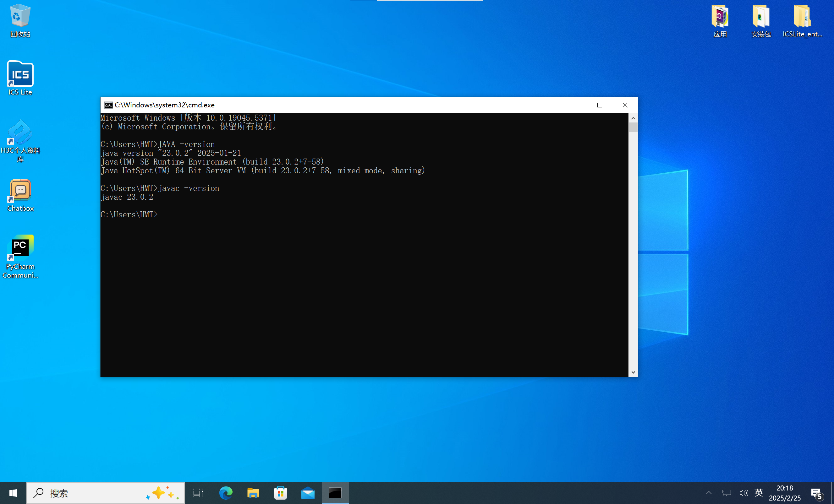Open the H3C个人资料库 shortcut
This screenshot has height=504, width=834.
20,133
